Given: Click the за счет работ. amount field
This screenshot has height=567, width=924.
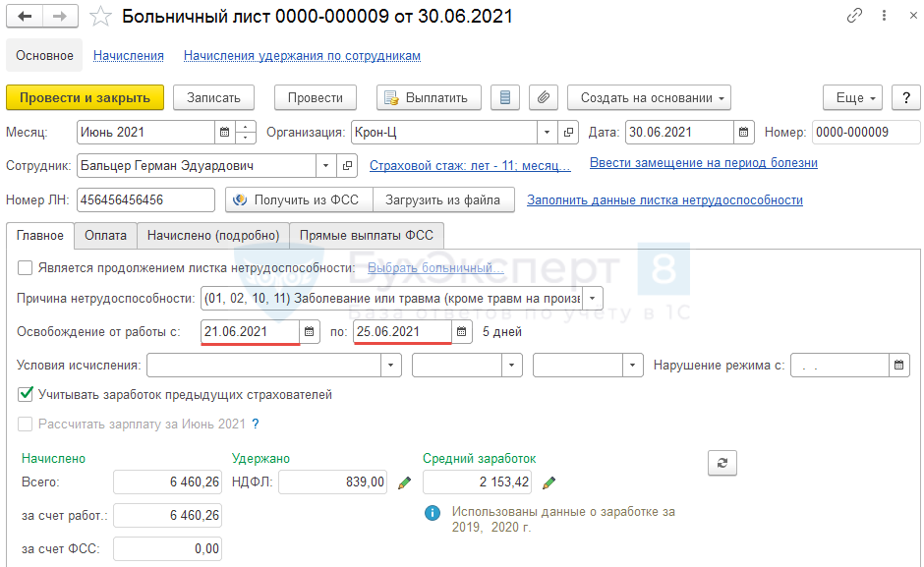Looking at the screenshot, I should (x=167, y=516).
